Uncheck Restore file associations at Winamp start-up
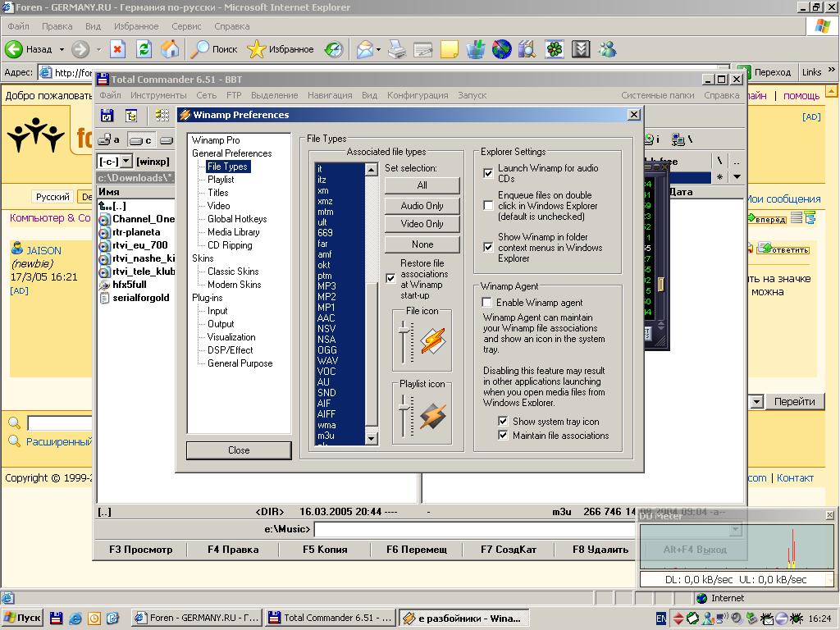The height and width of the screenshot is (630, 840). click(x=390, y=279)
